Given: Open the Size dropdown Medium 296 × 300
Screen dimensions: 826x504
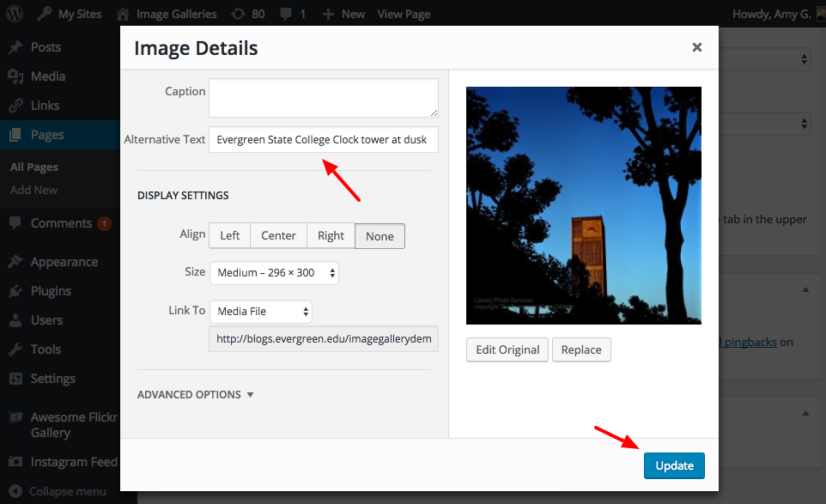Looking at the screenshot, I should 274,273.
